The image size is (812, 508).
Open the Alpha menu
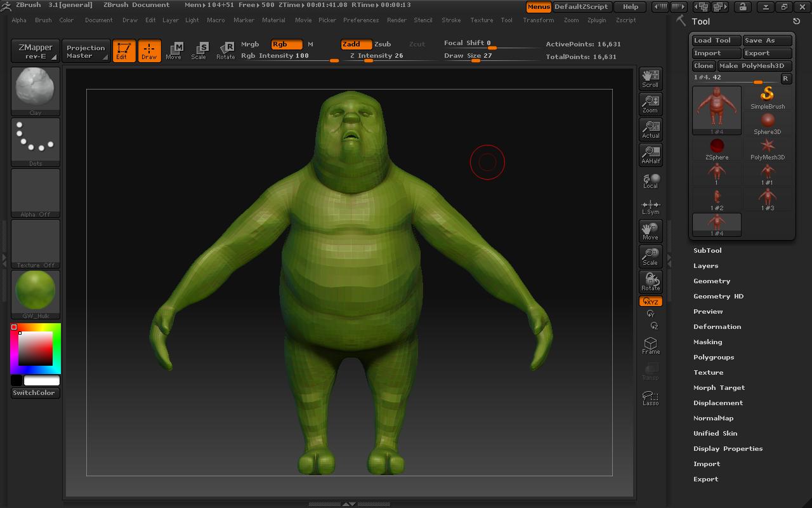[19, 20]
